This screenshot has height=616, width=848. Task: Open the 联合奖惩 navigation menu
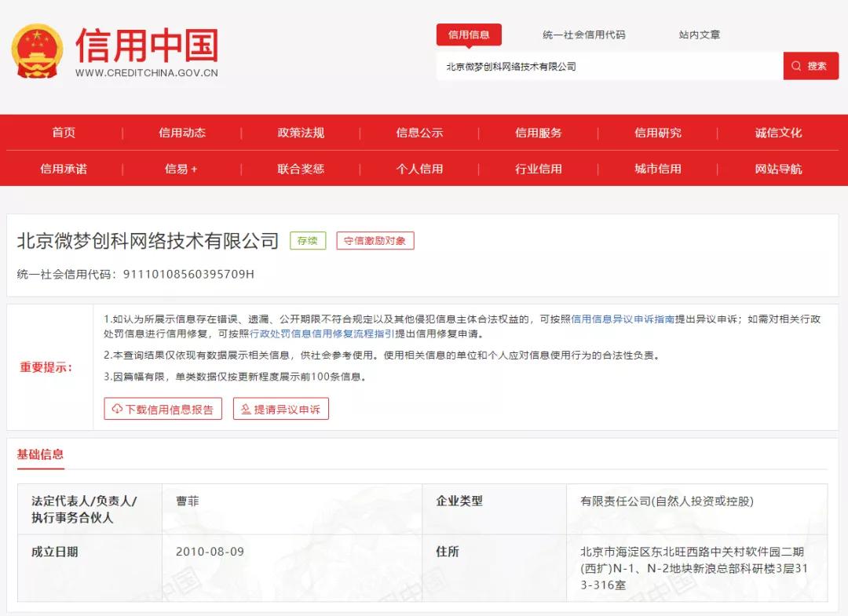(301, 169)
